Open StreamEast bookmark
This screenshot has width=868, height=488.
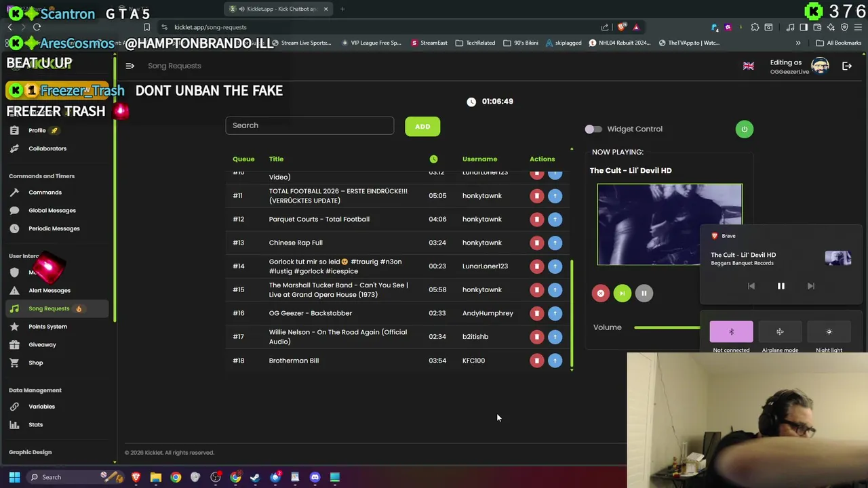(x=429, y=43)
